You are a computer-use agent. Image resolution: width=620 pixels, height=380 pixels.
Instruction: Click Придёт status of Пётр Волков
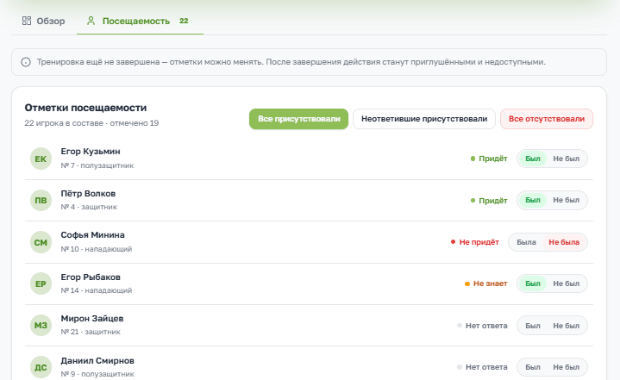click(x=489, y=200)
